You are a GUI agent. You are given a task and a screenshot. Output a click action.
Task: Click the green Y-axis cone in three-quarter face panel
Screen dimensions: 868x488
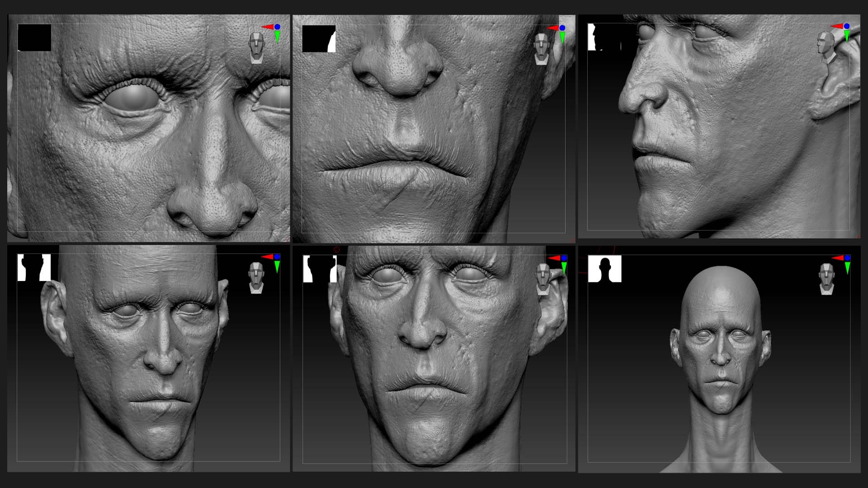tap(277, 267)
